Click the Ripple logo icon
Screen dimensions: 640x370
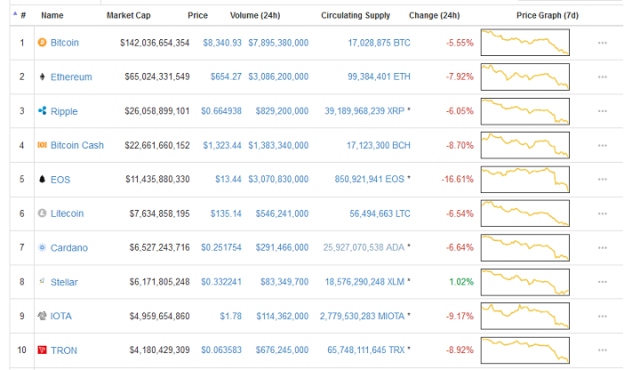pos(42,111)
